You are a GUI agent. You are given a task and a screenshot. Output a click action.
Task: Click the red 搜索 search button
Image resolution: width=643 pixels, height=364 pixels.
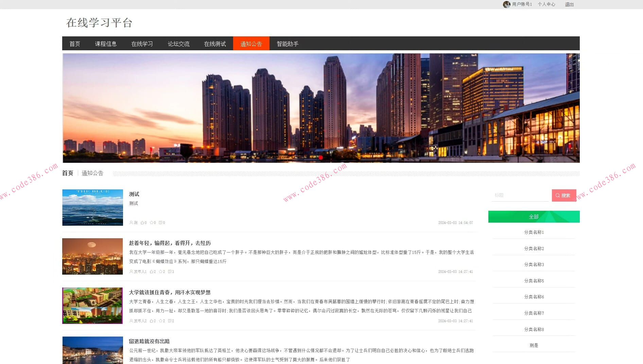point(564,195)
